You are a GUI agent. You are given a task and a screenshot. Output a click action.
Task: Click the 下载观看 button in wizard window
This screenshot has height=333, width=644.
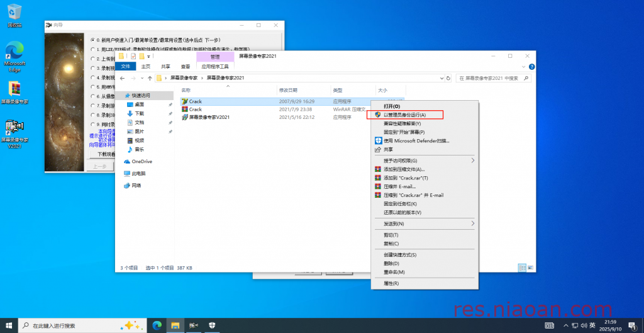point(102,154)
